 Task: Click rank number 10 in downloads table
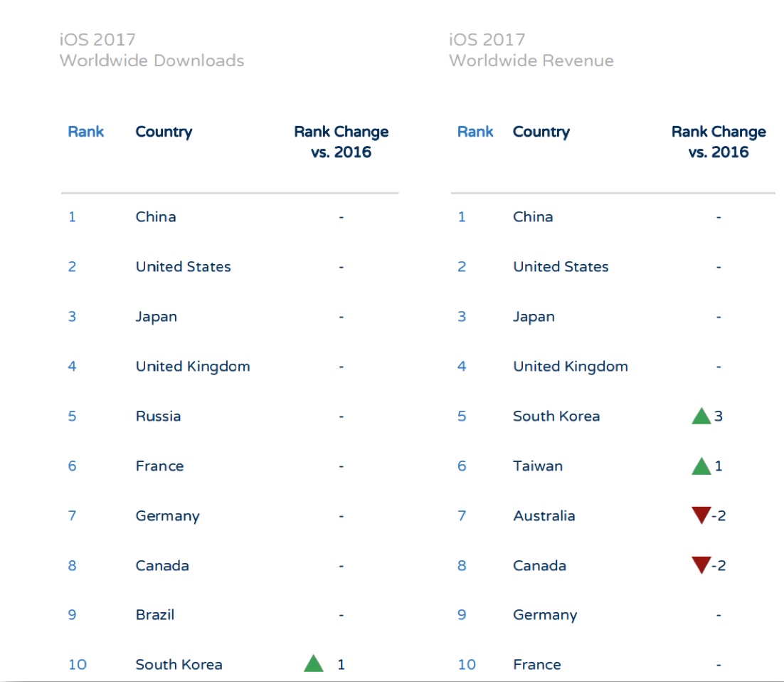pos(78,665)
